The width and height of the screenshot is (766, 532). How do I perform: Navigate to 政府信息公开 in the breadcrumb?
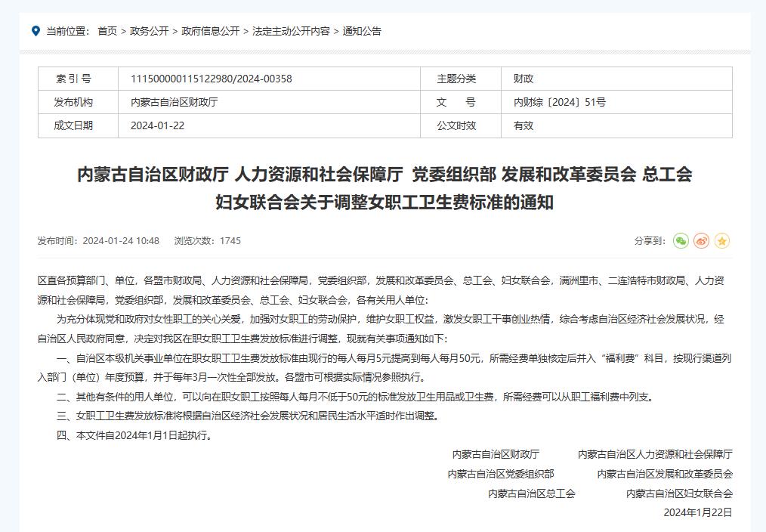[x=210, y=31]
